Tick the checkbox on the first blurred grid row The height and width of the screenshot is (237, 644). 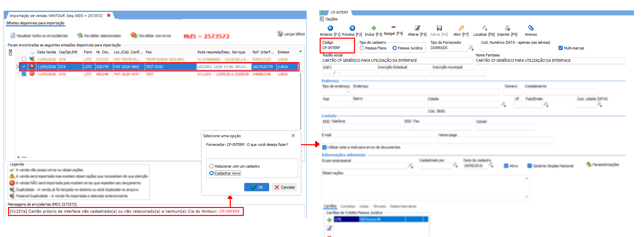coord(24,59)
